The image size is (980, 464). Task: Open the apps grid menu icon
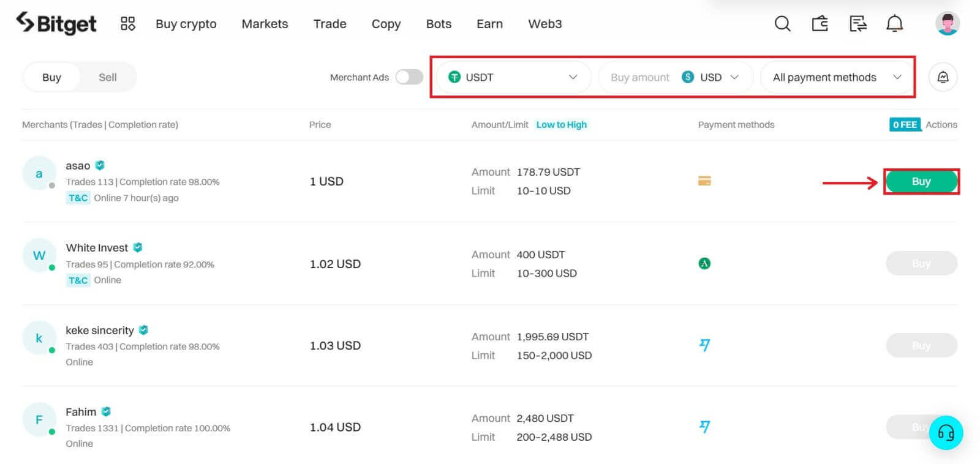tap(127, 24)
